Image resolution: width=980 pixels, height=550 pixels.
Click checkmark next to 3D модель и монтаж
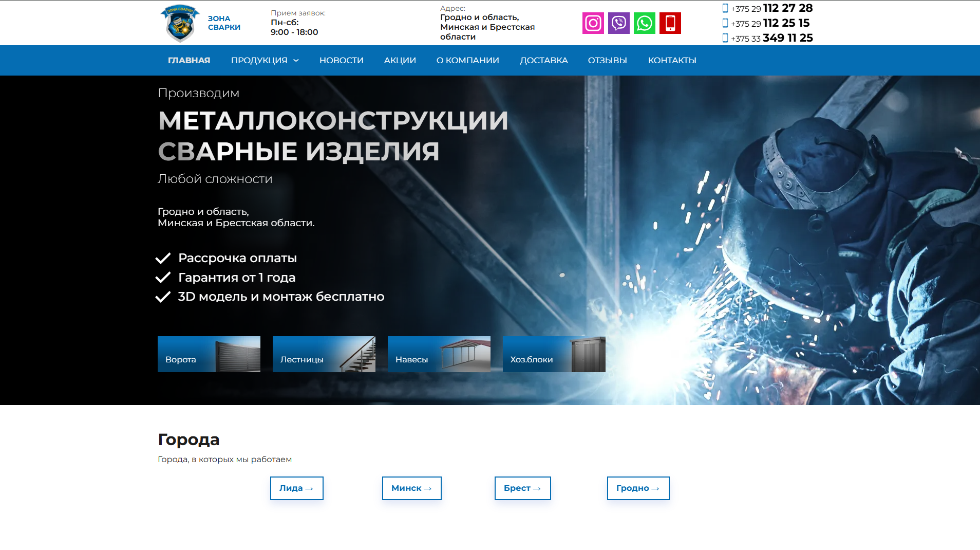pos(163,297)
